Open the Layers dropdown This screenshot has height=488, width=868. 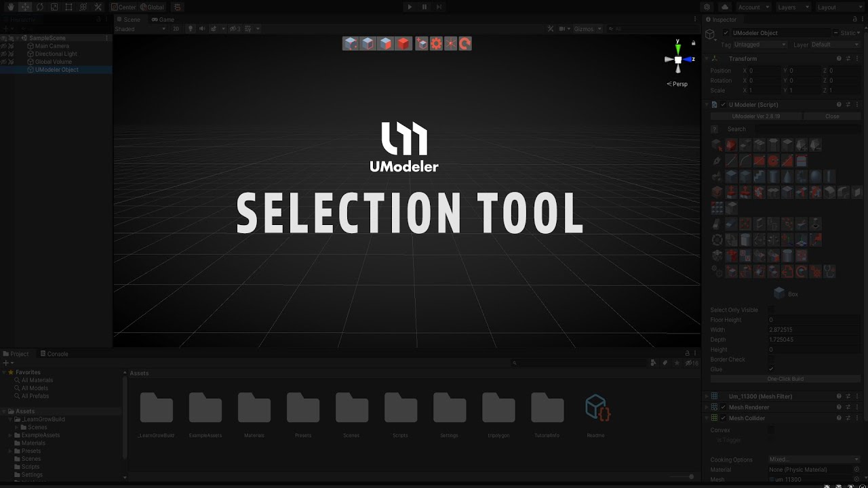[793, 7]
